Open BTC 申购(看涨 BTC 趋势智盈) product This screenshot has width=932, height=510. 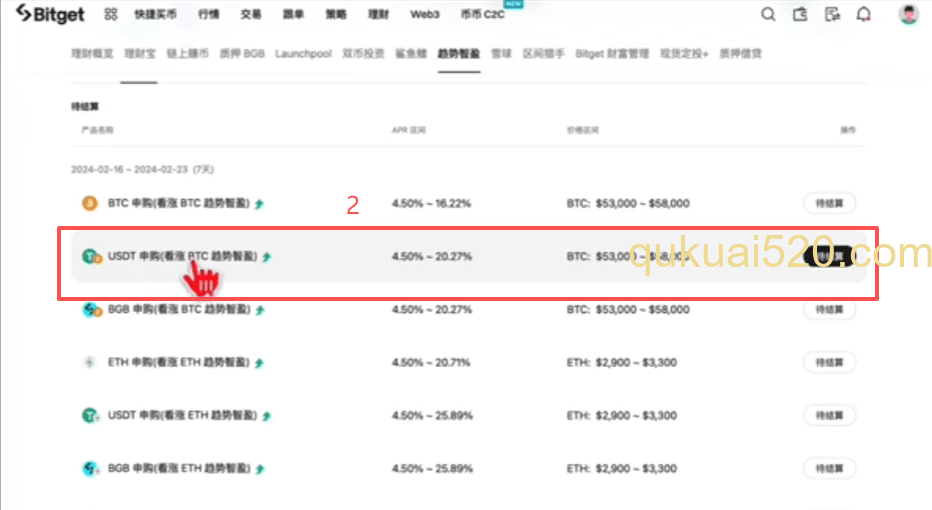(x=179, y=203)
